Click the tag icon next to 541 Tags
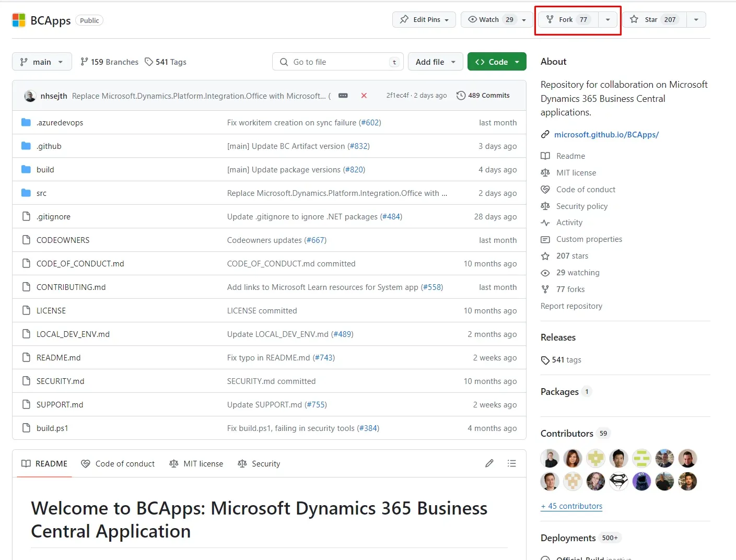Screen dimensions: 736x560 tap(149, 62)
